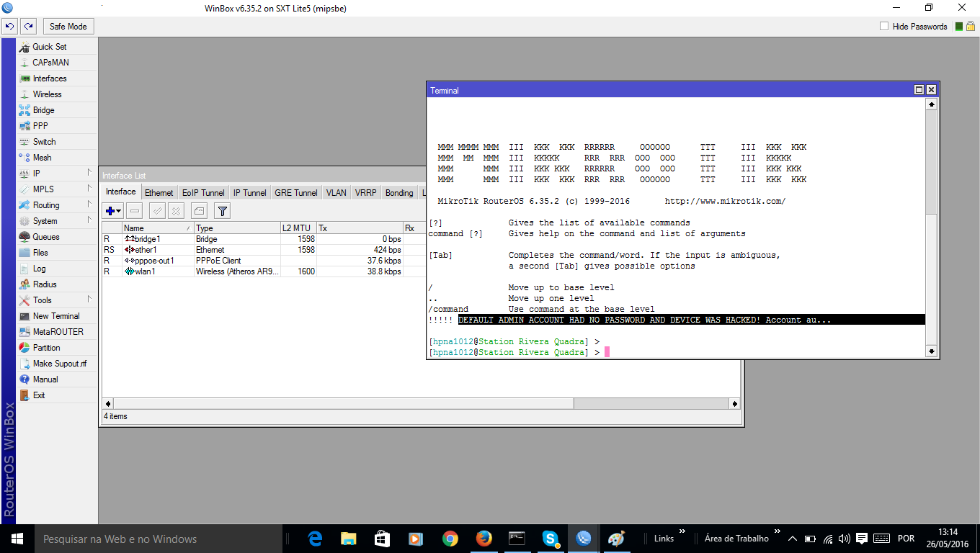Open the Windows Start menu
The image size is (980, 553).
click(x=17, y=539)
